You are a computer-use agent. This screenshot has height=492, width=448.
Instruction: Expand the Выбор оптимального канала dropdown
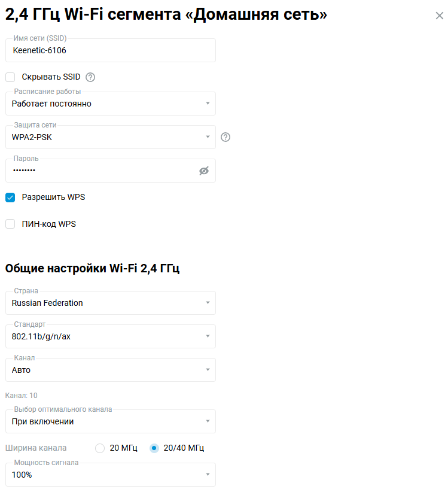point(111,421)
